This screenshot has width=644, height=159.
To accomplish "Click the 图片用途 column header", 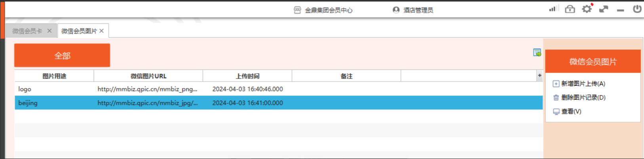I will click(54, 76).
